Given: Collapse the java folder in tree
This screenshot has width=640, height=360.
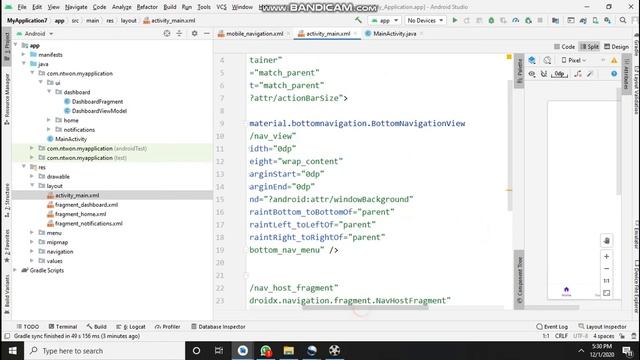Looking at the screenshot, I should [24, 64].
